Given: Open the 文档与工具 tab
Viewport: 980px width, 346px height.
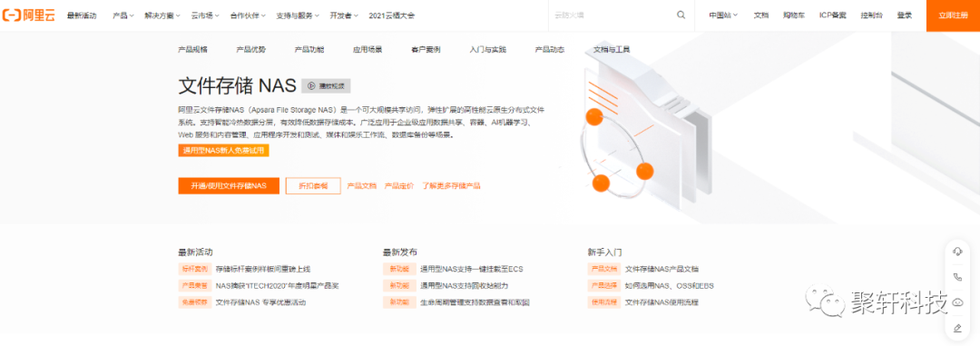Looking at the screenshot, I should [612, 49].
